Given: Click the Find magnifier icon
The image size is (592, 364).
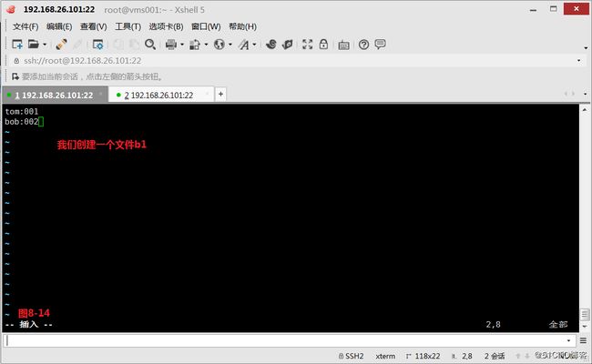Looking at the screenshot, I should [150, 45].
